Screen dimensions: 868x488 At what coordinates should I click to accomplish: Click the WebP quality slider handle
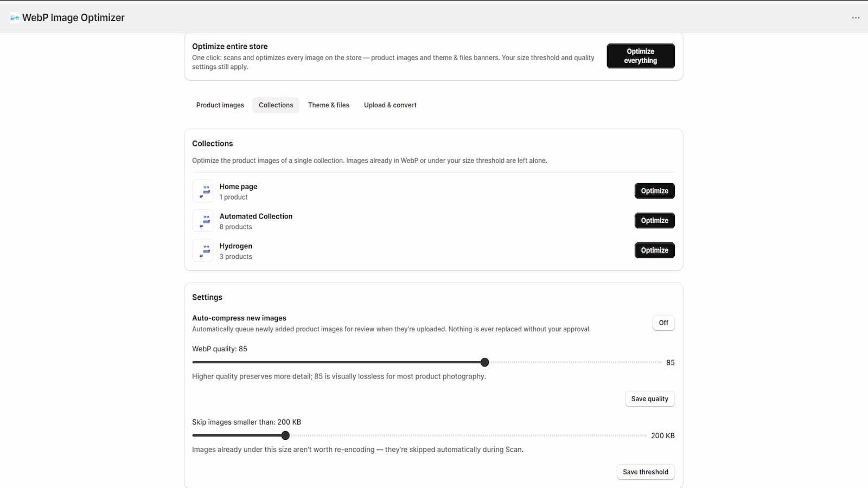[484, 362]
